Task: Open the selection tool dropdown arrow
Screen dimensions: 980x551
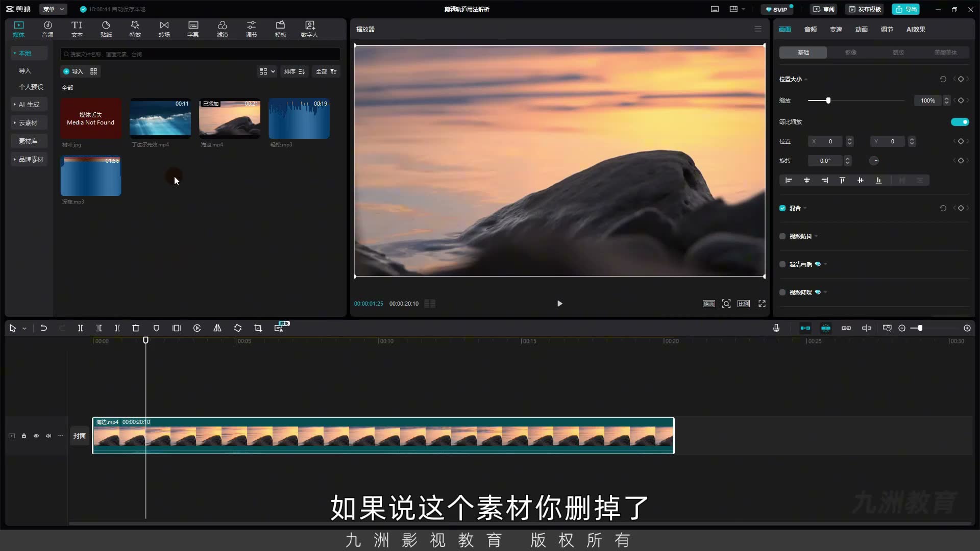Action: click(24, 329)
